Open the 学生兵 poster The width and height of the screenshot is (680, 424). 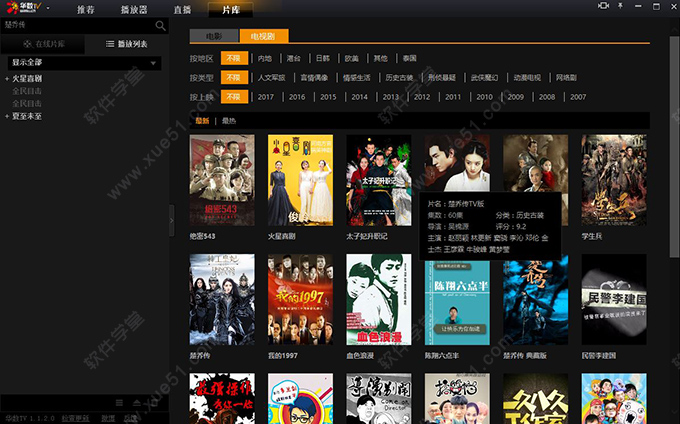(x=614, y=180)
